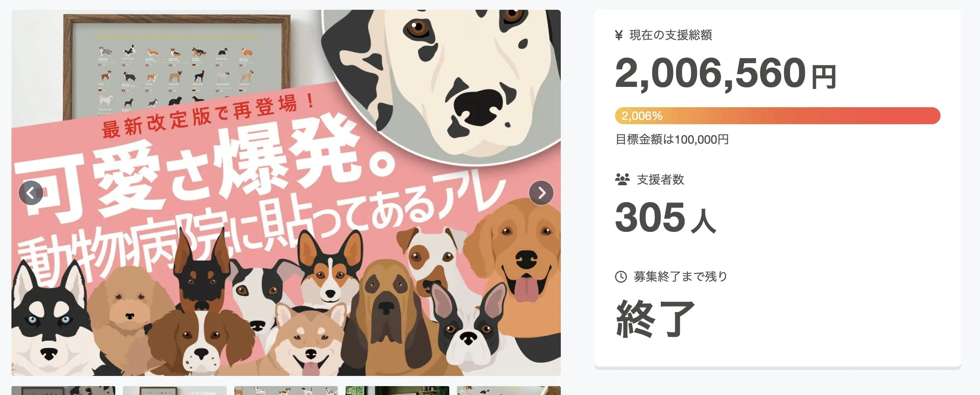The width and height of the screenshot is (980, 395).
Task: Click the 支援者数 label
Action: tap(660, 179)
